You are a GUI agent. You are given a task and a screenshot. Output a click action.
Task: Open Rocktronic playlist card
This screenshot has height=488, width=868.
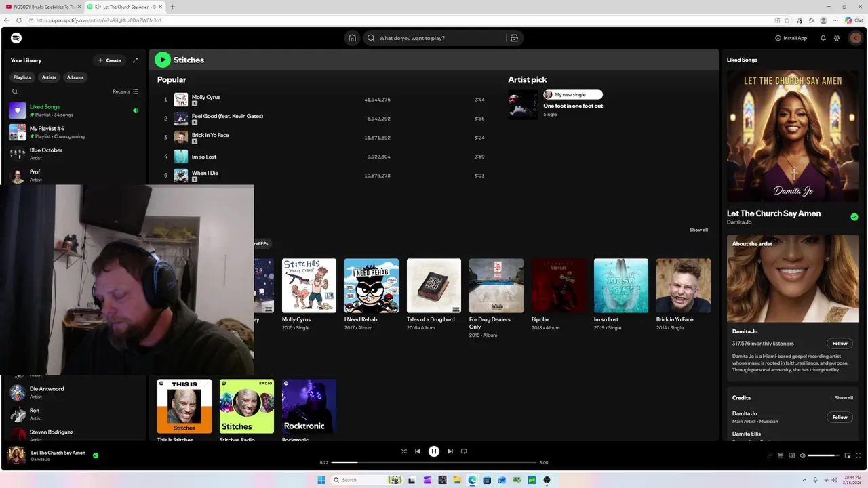click(309, 406)
